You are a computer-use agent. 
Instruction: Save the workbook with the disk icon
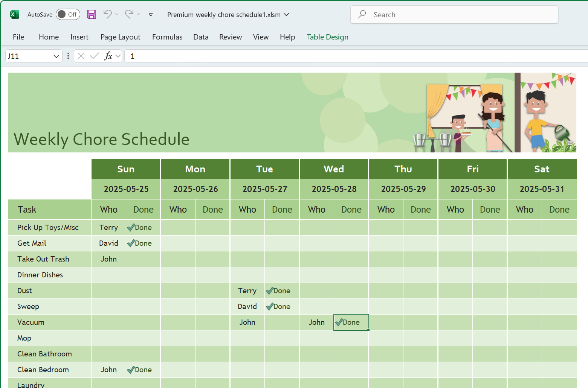[x=92, y=14]
